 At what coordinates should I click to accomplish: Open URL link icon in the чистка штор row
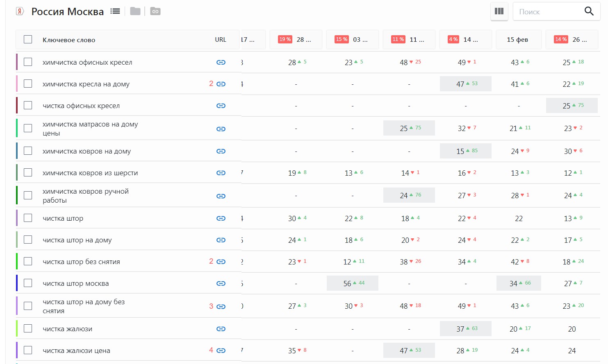221,218
